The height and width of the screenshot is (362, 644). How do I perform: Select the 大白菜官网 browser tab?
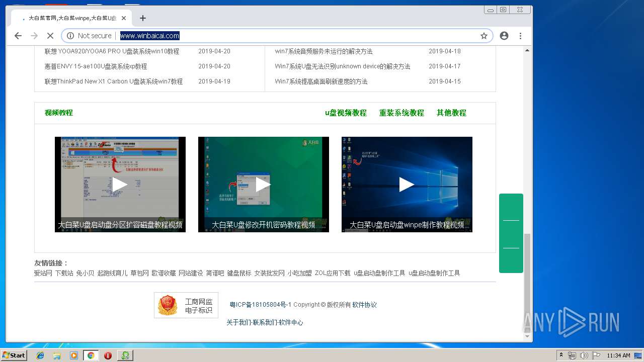[x=71, y=18]
